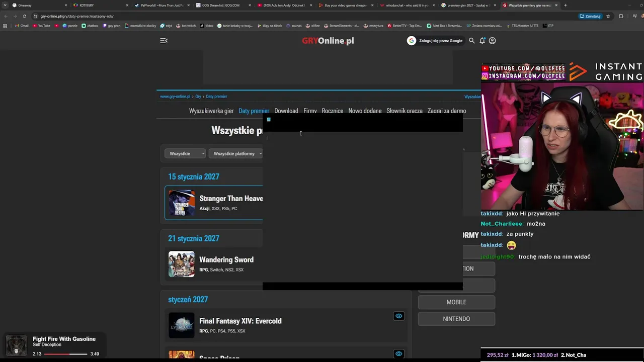Image resolution: width=644 pixels, height=362 pixels.
Task: Open the tiktok bookmark
Action: pyautogui.click(x=207, y=26)
